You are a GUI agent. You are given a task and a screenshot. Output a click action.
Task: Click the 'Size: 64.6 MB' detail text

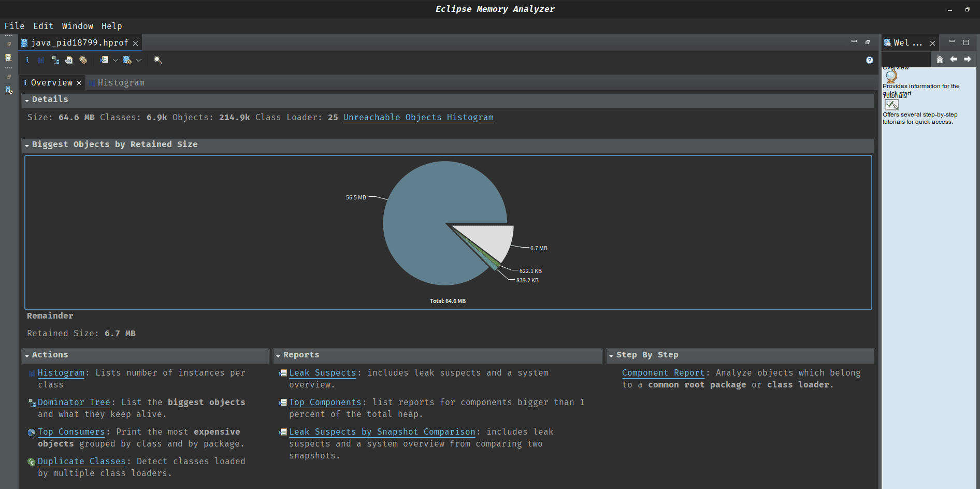(61, 118)
